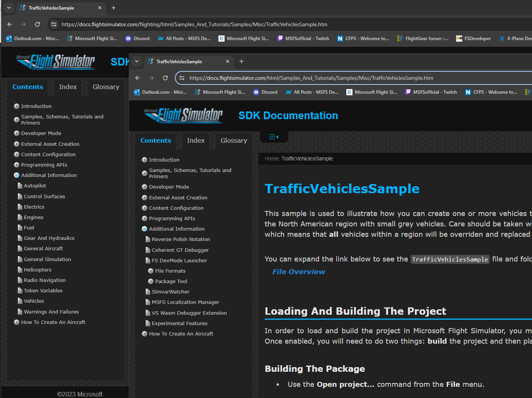Image resolution: width=532 pixels, height=398 pixels.
Task: Expand How To Create An Aircraft in the front window
Action: 144,334
